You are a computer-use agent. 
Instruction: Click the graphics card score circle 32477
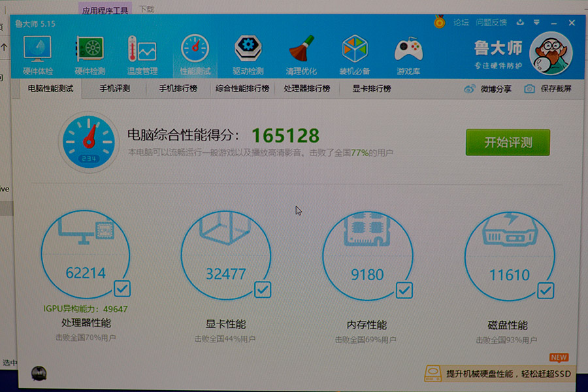pyautogui.click(x=226, y=255)
